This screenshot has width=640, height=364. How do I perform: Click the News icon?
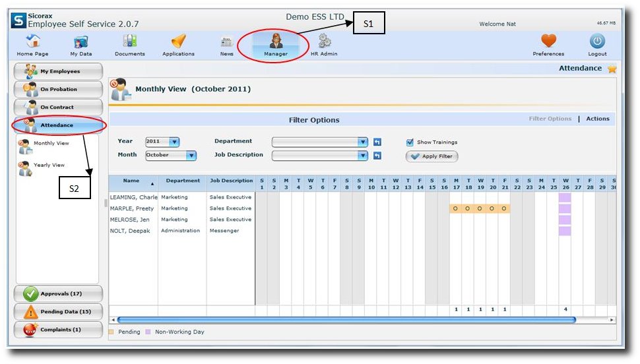227,42
